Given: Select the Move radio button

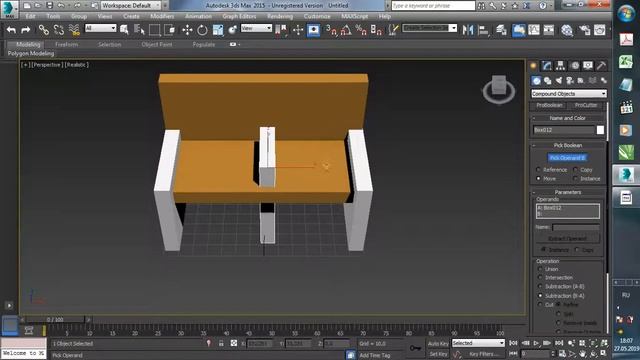Looking at the screenshot, I should [538, 178].
